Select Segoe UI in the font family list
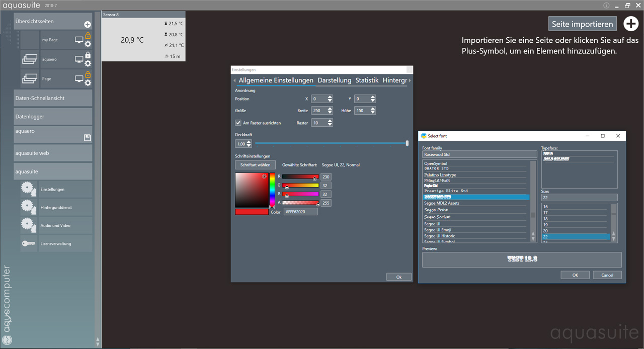644x349 pixels. point(432,224)
